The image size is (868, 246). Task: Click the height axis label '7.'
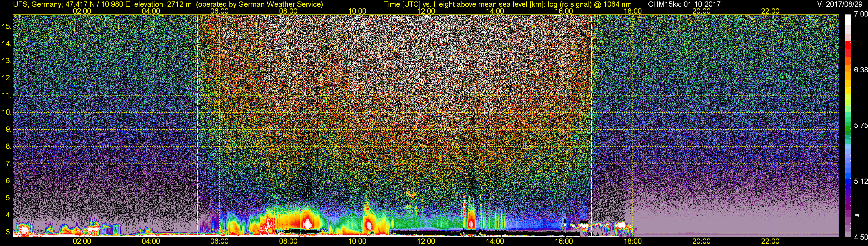pos(8,164)
